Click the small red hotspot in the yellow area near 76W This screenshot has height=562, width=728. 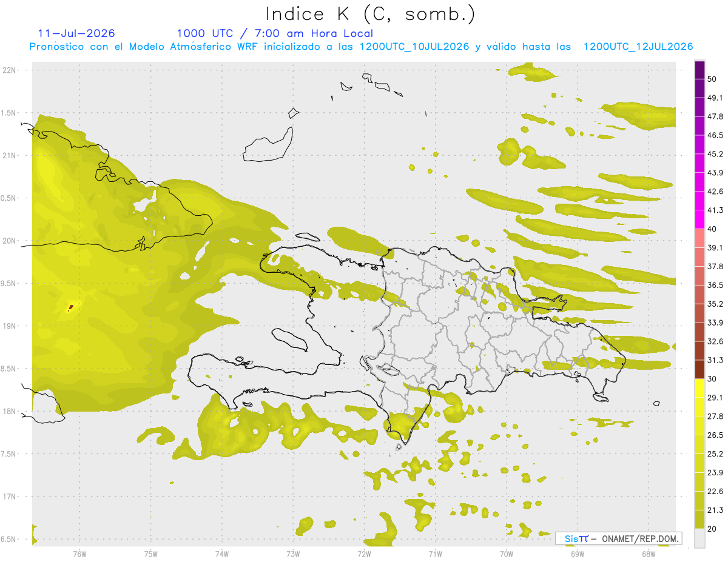pos(71,307)
